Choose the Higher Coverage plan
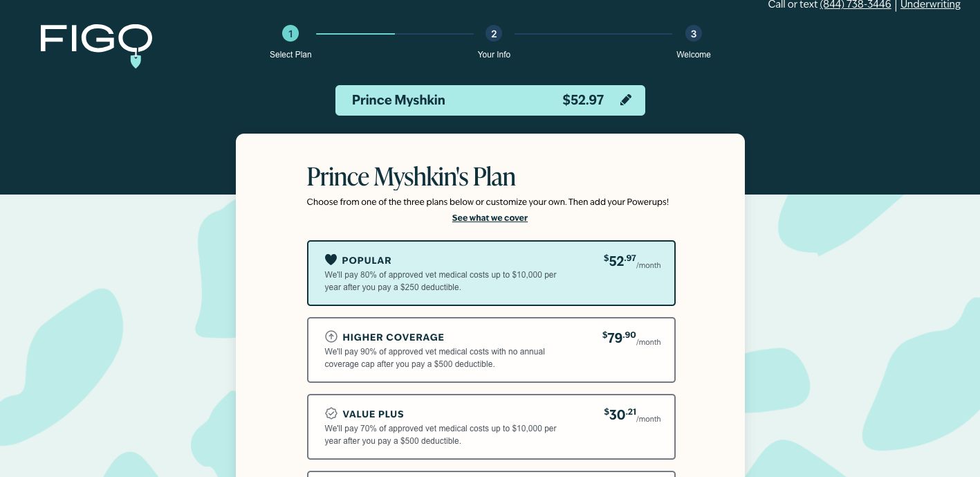 pyautogui.click(x=490, y=350)
